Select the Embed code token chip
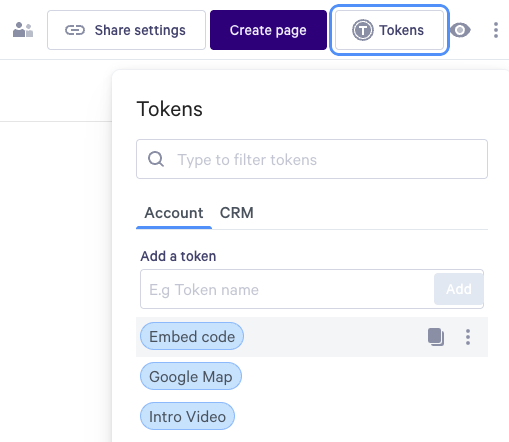 coord(192,336)
